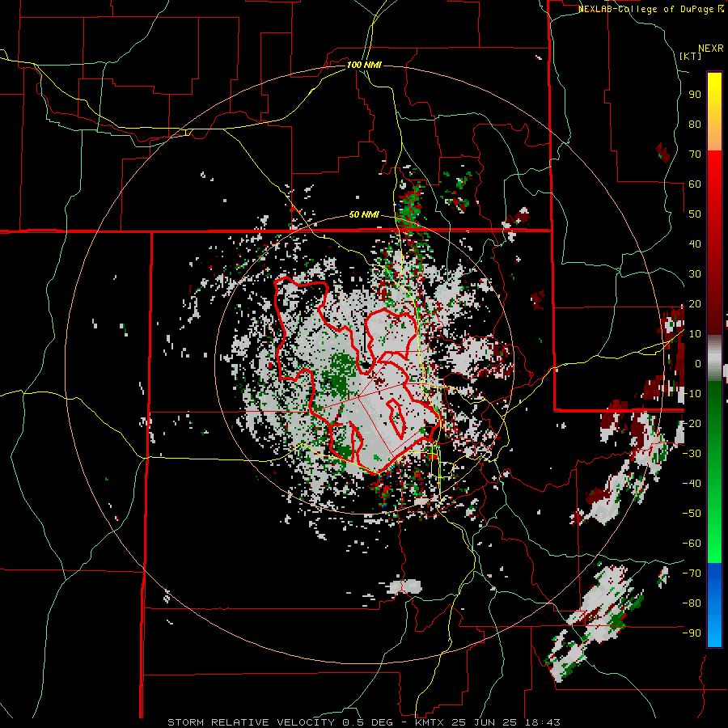The height and width of the screenshot is (728, 728).
Task: Click the 30 value on the velocity scale
Action: [695, 274]
